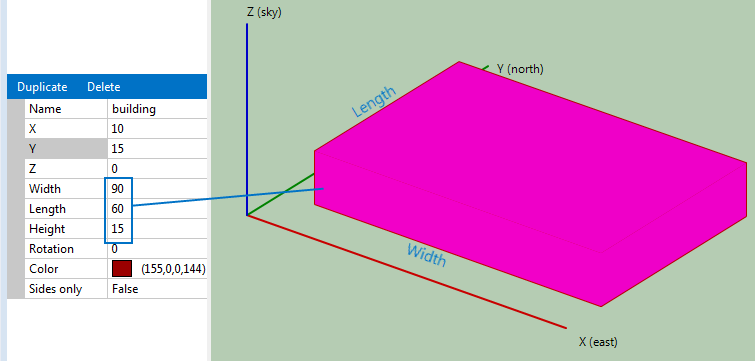Click the 'Y (north)' axis label
Image resolution: width=755 pixels, height=361 pixels.
(520, 69)
